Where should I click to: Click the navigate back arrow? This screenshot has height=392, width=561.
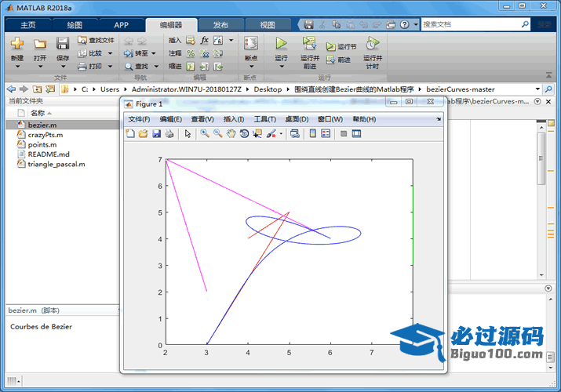pyautogui.click(x=12, y=89)
